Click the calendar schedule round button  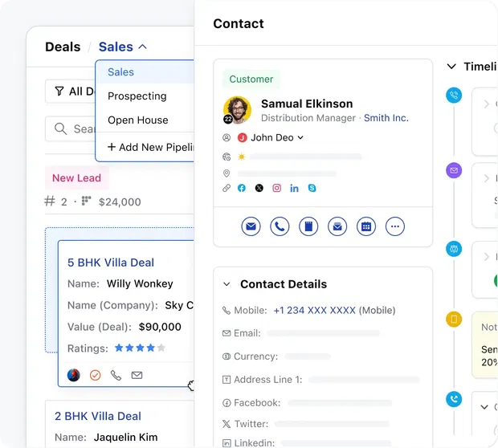[x=366, y=226]
